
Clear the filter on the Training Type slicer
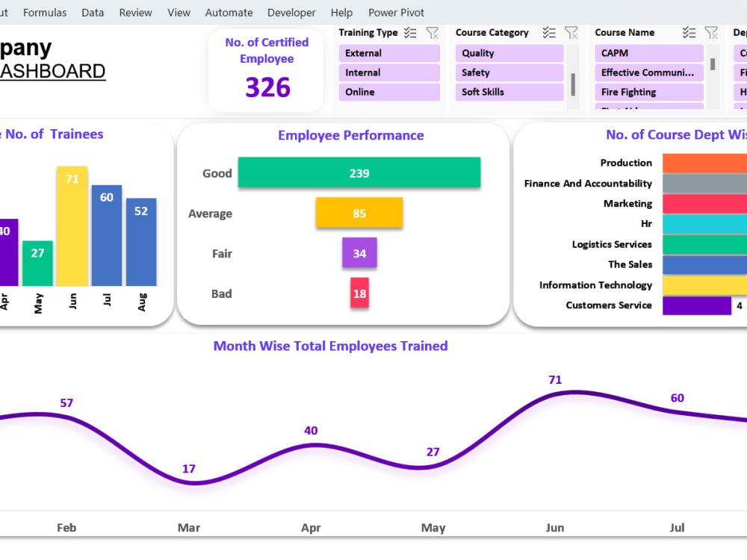tap(432, 32)
